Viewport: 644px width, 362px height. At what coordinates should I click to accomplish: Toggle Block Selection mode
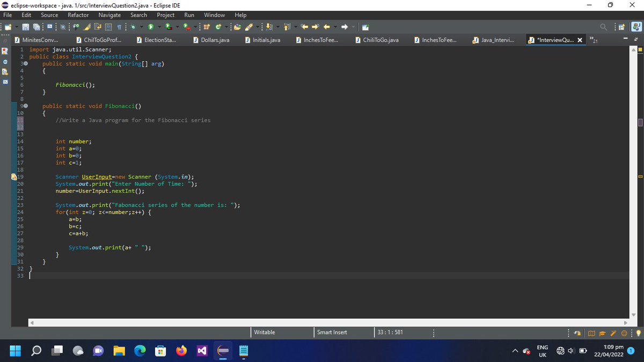tap(108, 27)
